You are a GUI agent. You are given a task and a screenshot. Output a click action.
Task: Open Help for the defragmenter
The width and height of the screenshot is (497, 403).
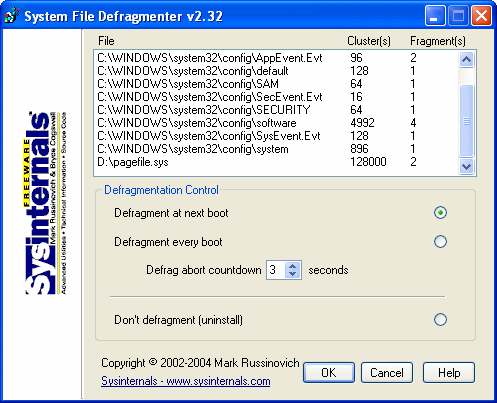(449, 372)
